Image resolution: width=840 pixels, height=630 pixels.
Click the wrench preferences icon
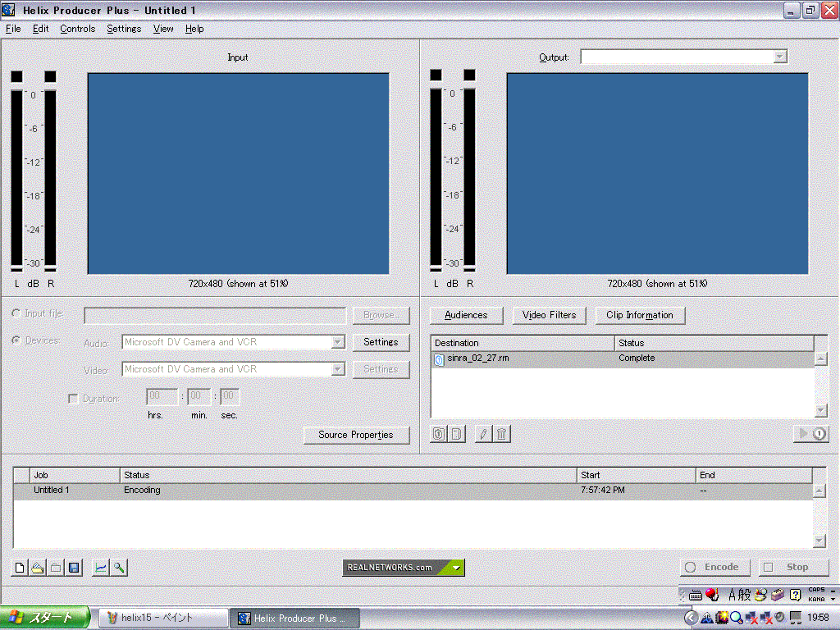pos(119,568)
